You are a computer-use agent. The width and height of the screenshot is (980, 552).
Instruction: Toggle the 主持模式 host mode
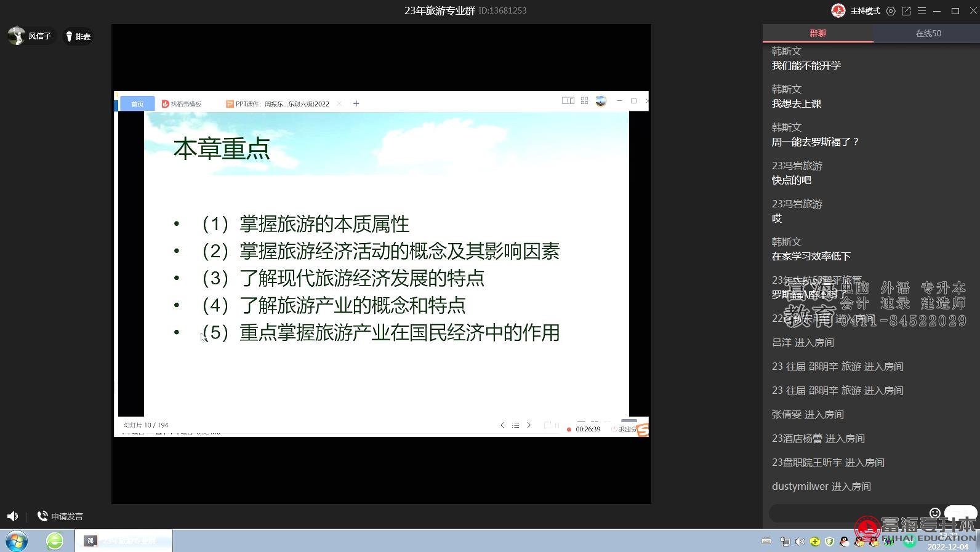(856, 11)
